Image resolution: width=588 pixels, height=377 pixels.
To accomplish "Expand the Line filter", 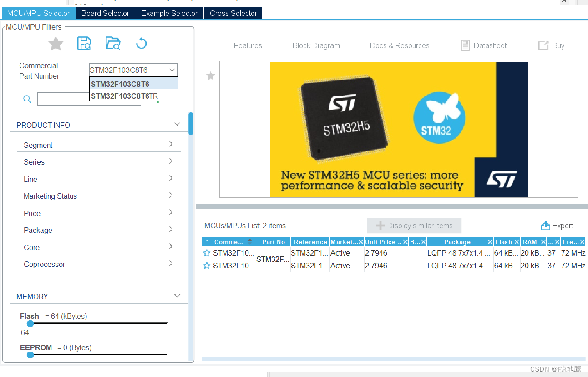I will pos(171,178).
